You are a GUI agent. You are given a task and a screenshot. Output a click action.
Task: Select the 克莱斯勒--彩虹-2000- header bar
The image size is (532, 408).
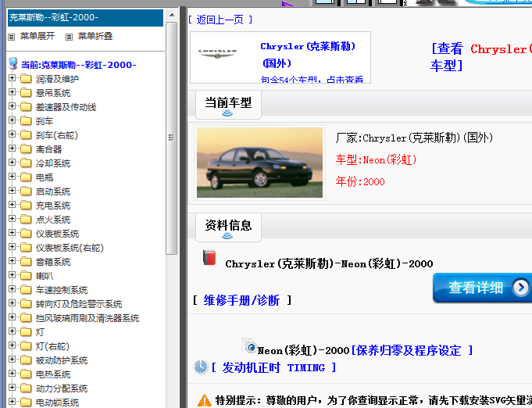pos(85,18)
